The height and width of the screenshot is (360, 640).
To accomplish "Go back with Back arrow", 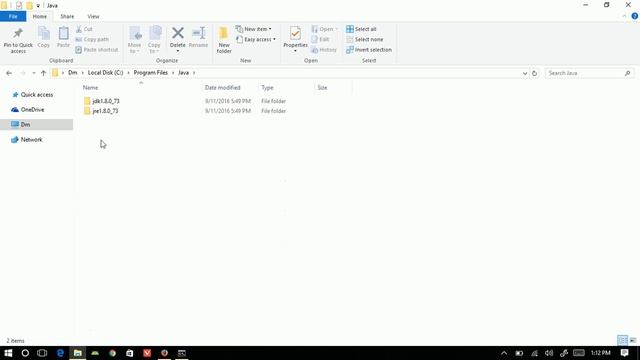I will click(x=9, y=73).
